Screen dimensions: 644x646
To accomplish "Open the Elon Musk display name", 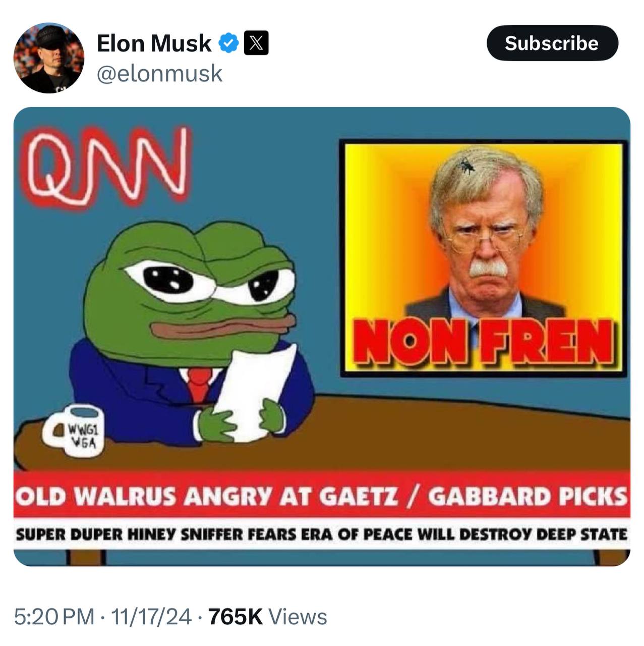I will pyautogui.click(x=154, y=43).
